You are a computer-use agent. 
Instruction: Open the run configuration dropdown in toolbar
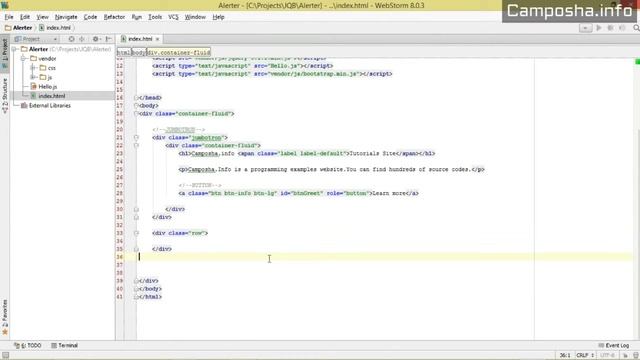coord(585,28)
